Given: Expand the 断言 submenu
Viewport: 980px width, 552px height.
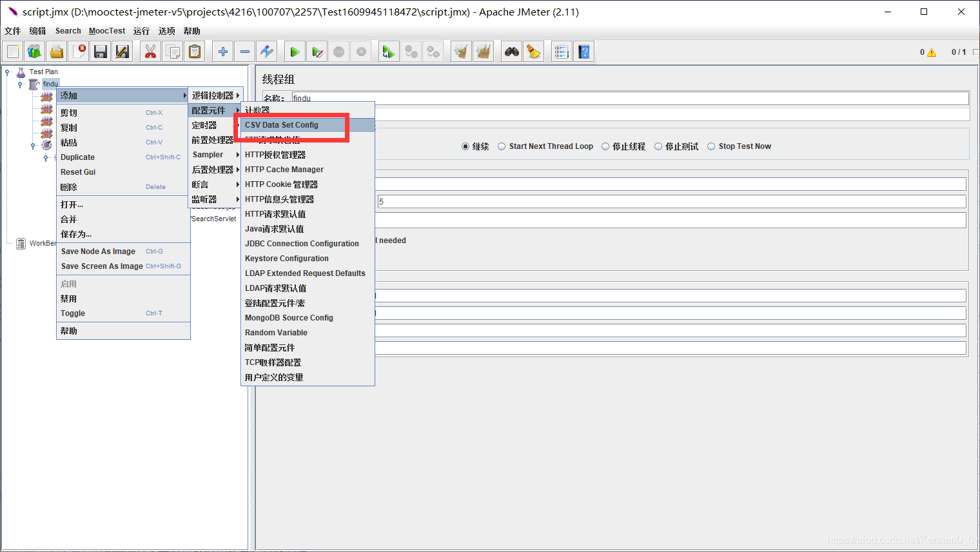Looking at the screenshot, I should click(x=215, y=184).
